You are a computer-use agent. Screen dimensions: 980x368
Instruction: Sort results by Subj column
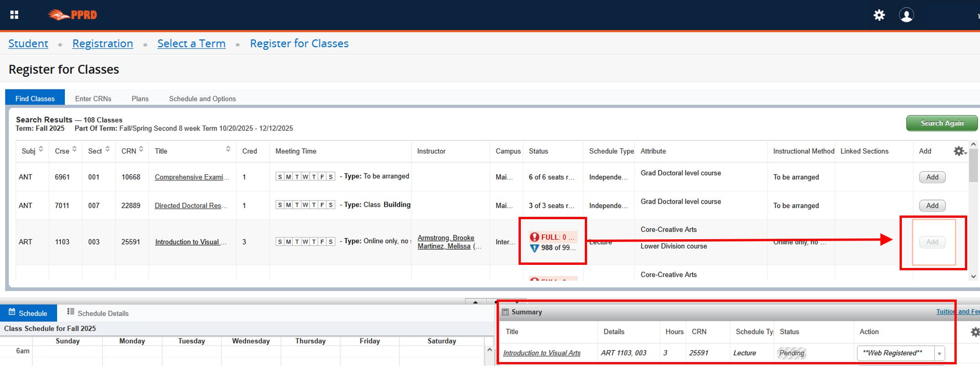point(41,149)
